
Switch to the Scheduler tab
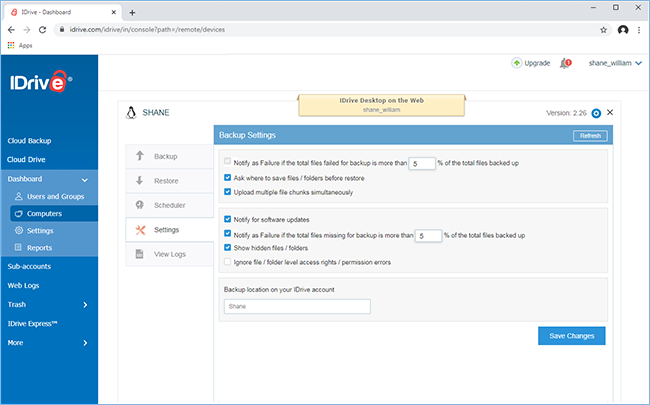coord(170,205)
